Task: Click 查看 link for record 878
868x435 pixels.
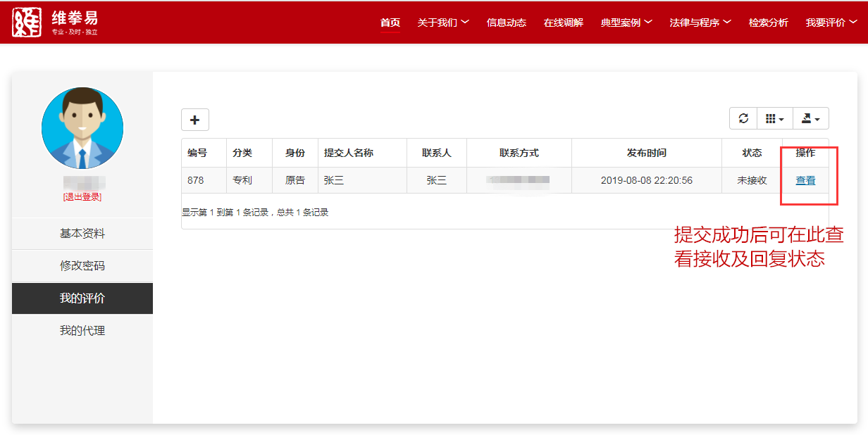Action: (805, 180)
